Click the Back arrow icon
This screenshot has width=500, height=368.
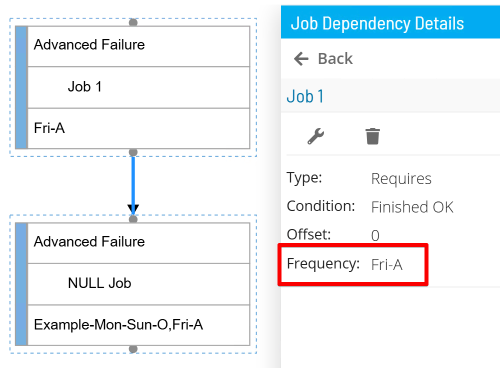pos(301,59)
